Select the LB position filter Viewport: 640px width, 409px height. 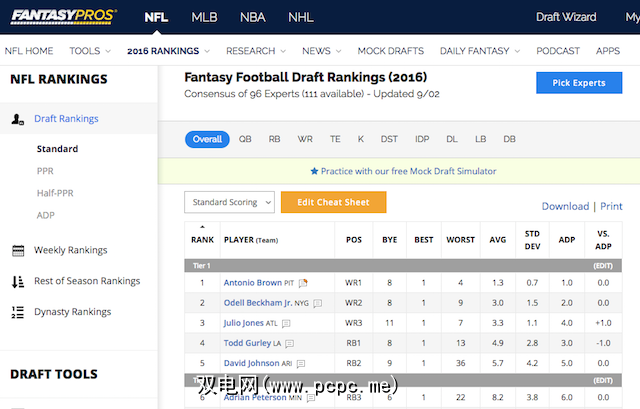click(x=480, y=139)
